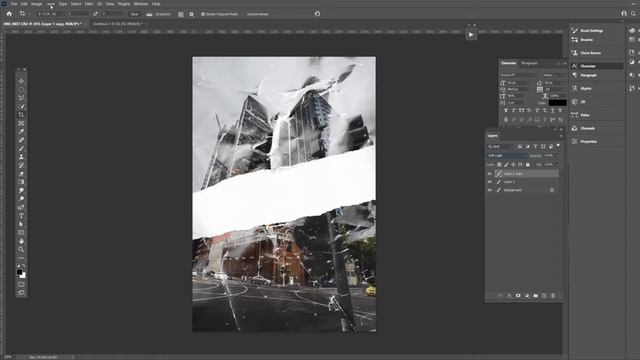Click the play button above the canvas
Image resolution: width=640 pixels, height=360 pixels.
(x=471, y=35)
